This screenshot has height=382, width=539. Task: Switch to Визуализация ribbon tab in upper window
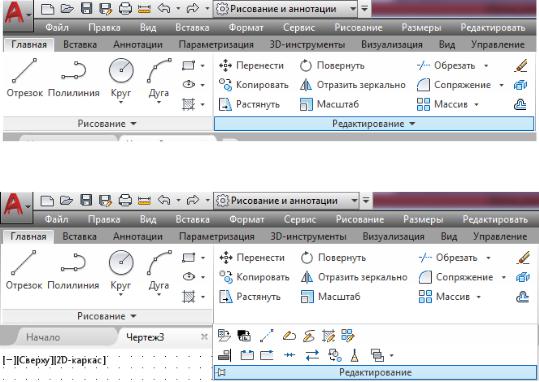point(392,44)
